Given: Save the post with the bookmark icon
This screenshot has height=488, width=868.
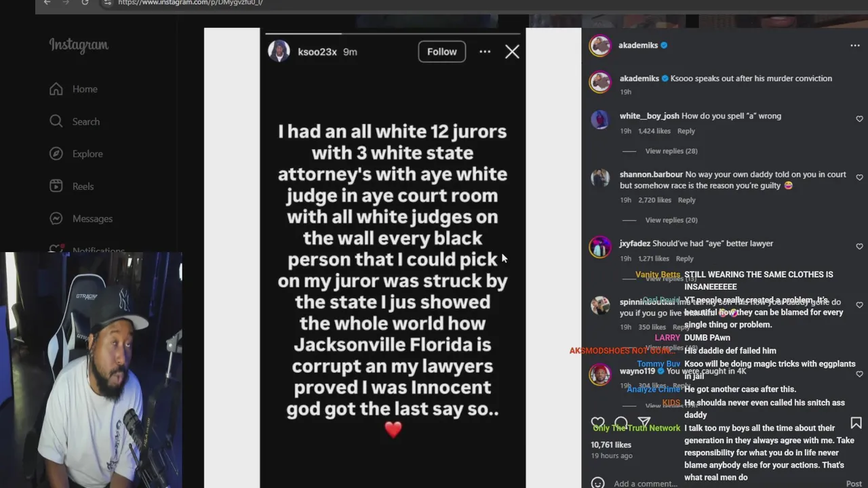Looking at the screenshot, I should point(856,423).
